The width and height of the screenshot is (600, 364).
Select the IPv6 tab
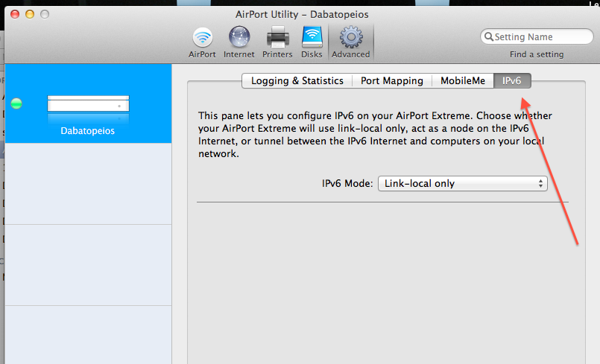point(512,80)
